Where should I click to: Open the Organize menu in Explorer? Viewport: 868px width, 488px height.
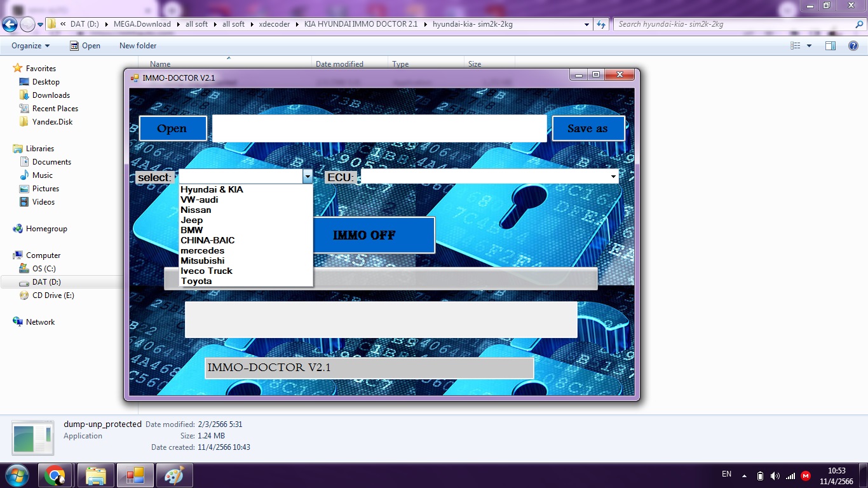(31, 46)
